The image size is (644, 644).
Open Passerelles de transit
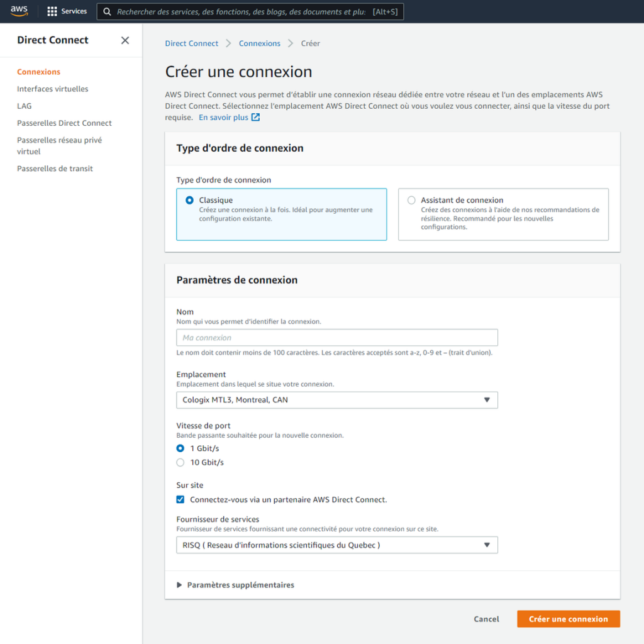tap(55, 169)
